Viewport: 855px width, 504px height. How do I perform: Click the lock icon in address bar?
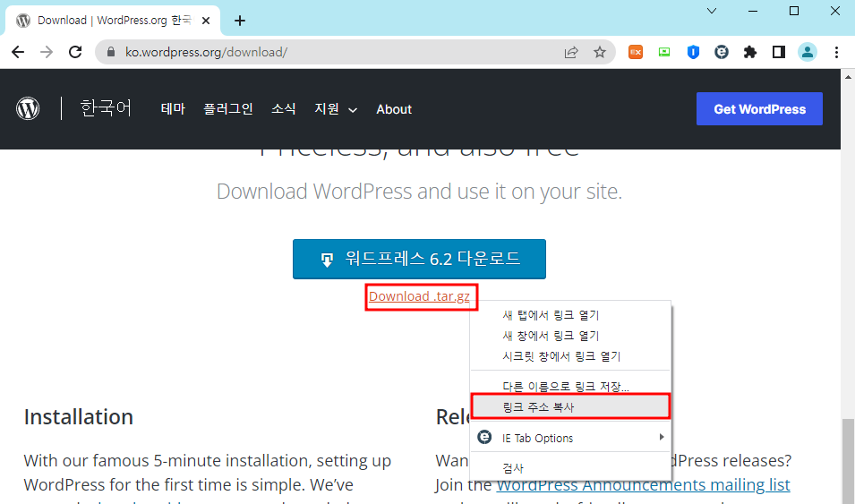click(x=111, y=52)
